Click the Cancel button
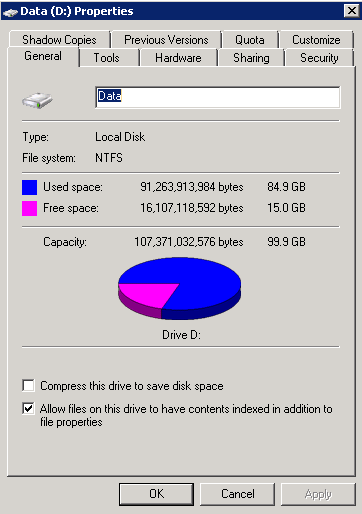The width and height of the screenshot is (362, 514). click(x=238, y=494)
